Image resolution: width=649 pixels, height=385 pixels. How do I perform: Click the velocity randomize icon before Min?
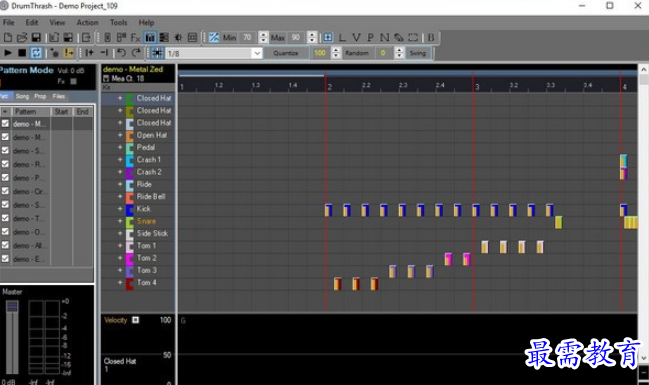pos(214,38)
